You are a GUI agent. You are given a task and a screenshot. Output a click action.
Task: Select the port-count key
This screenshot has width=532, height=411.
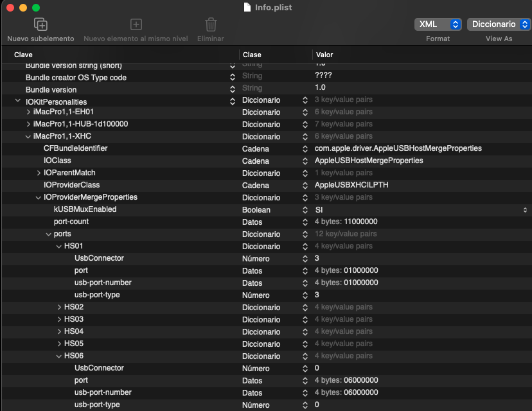coord(71,222)
